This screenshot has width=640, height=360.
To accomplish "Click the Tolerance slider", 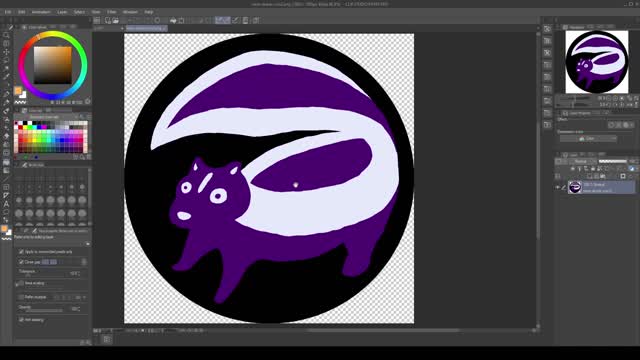I will 42,276.
